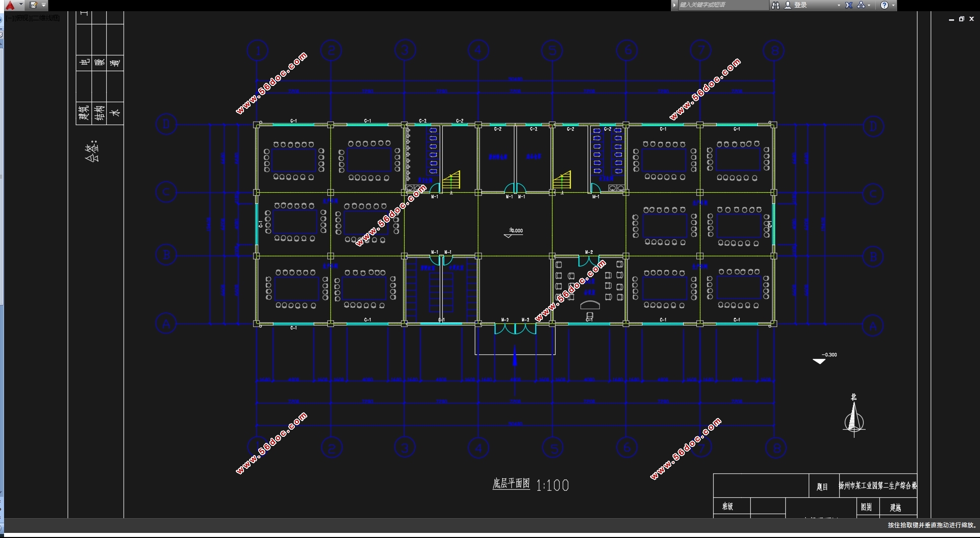Click the binoculars search icon
Screen dimensions: 980x538
pyautogui.click(x=775, y=5)
